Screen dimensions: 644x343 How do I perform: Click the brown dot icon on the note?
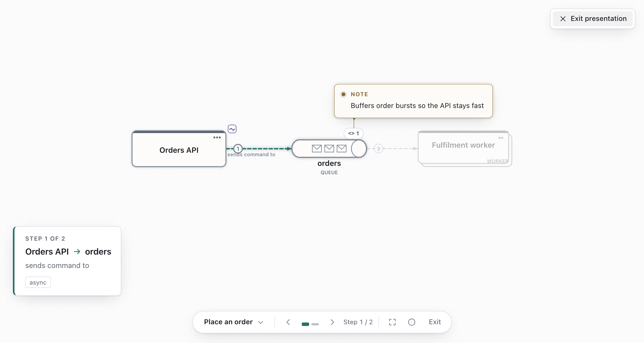[343, 94]
